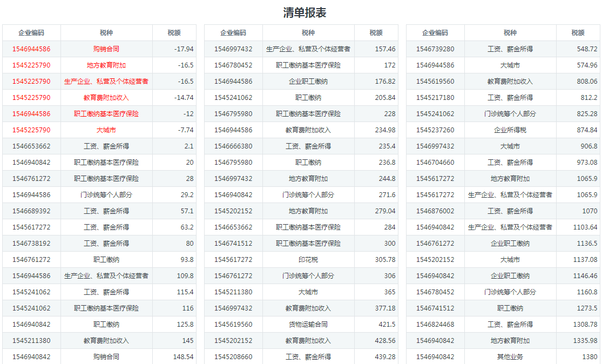Viewport: 602px width, 364px height.
Task: Click the tax amount -17.94
Action: coord(184,49)
